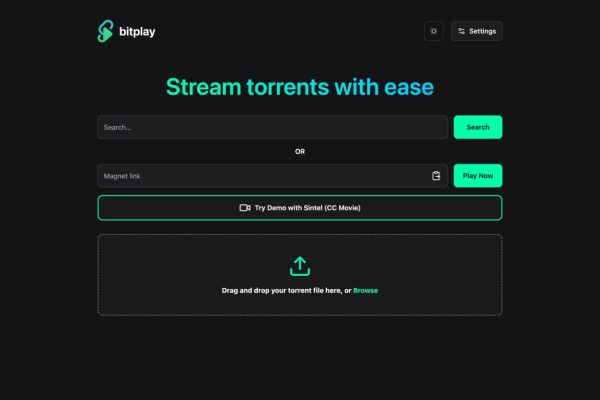Click the 'Settings' text label
The width and height of the screenshot is (600, 400).
click(482, 31)
